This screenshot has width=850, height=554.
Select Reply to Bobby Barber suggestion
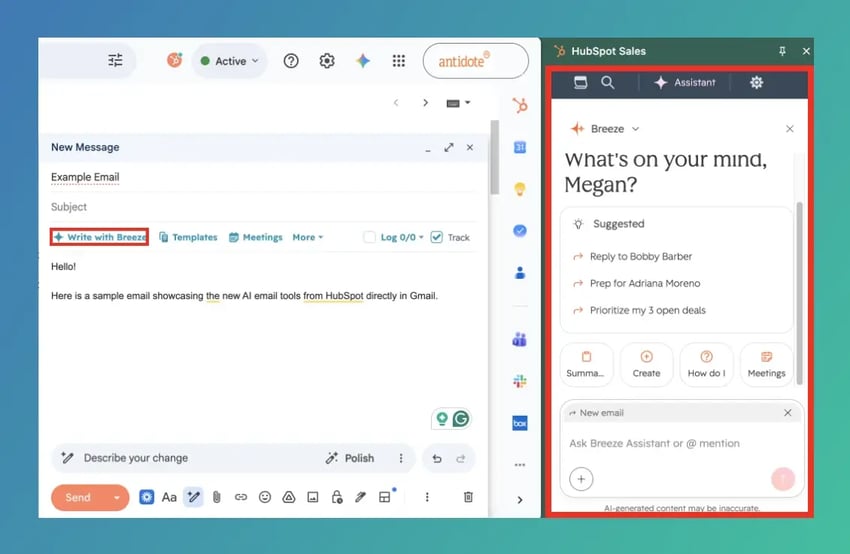pos(640,256)
